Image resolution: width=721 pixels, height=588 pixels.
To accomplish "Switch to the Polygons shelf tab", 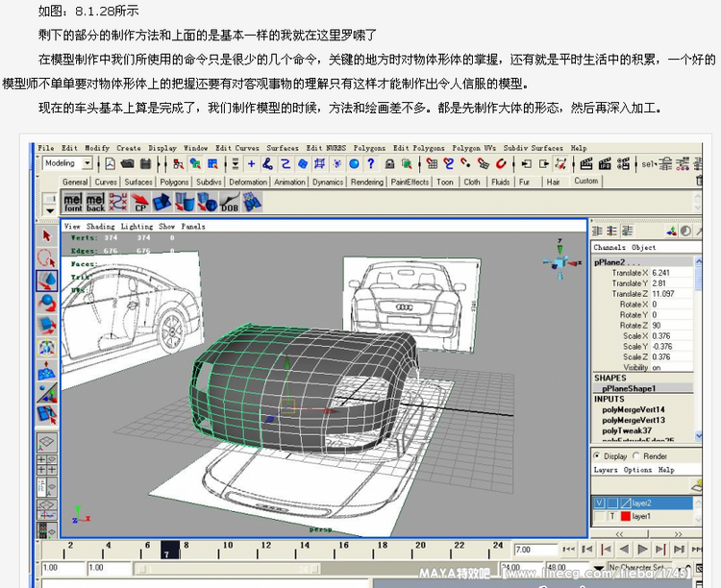I will [174, 182].
